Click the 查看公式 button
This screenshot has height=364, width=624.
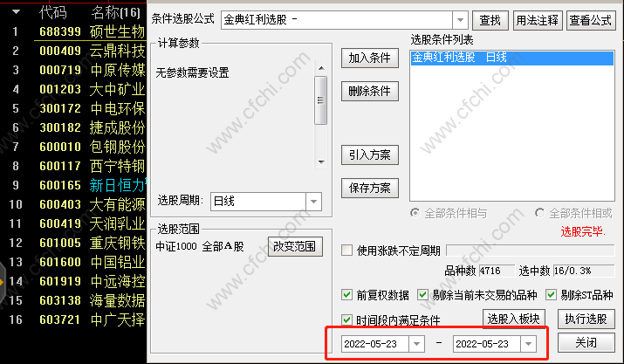coord(591,20)
